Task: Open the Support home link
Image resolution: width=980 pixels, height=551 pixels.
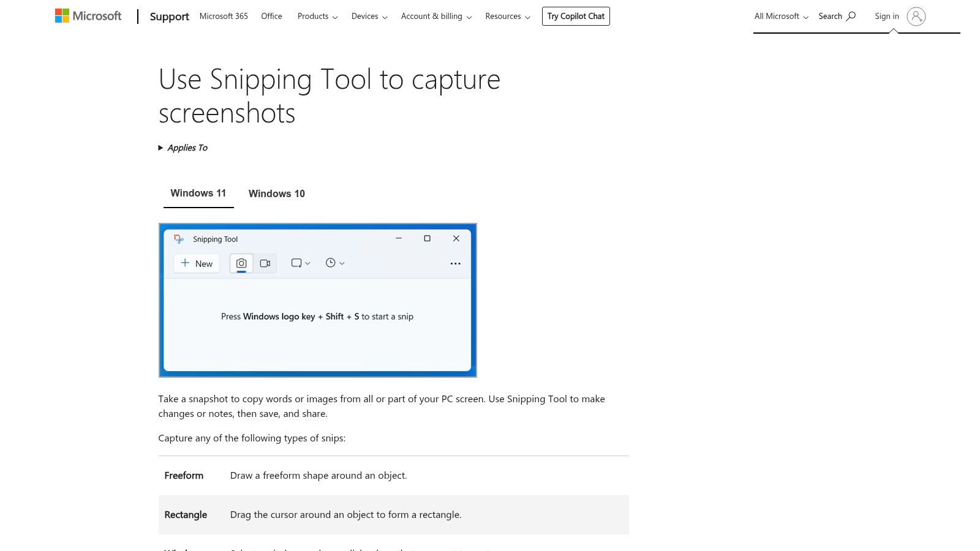Action: pyautogui.click(x=169, y=17)
